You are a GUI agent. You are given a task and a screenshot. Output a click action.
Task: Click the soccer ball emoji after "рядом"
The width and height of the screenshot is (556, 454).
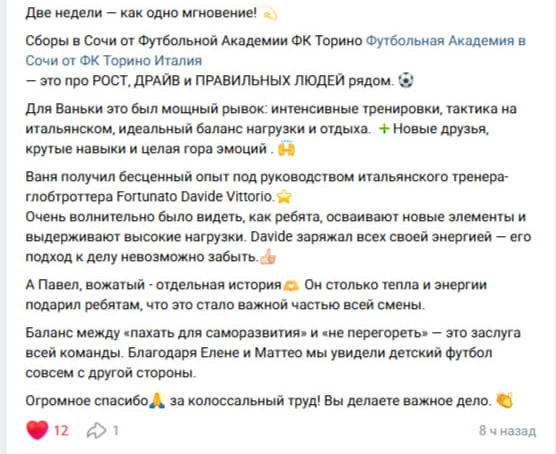click(406, 80)
